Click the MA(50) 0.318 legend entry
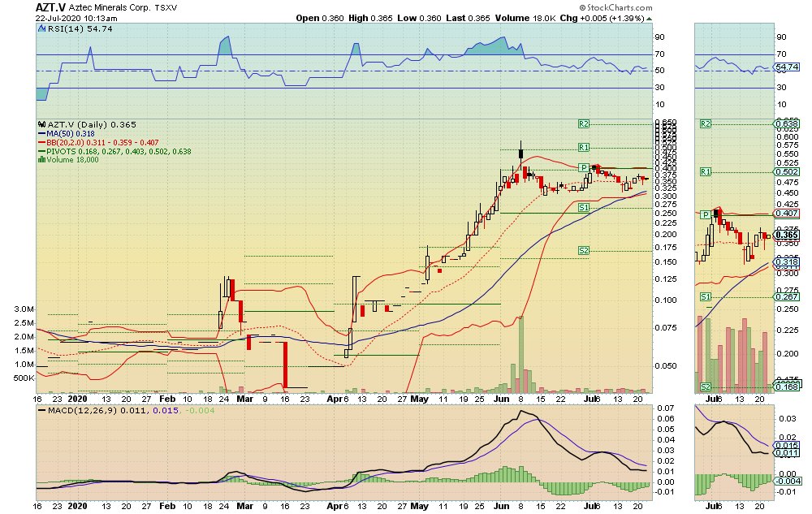 tap(67, 133)
